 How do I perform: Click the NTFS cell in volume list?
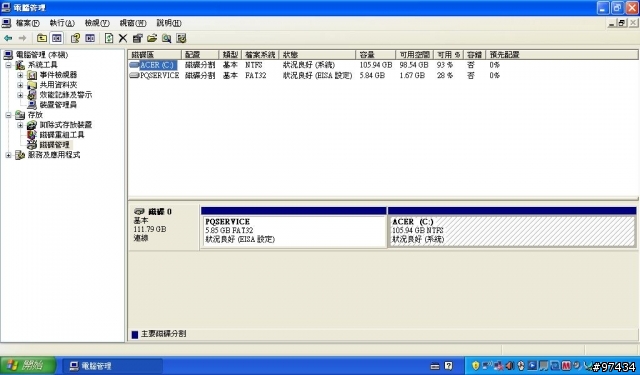[x=254, y=65]
